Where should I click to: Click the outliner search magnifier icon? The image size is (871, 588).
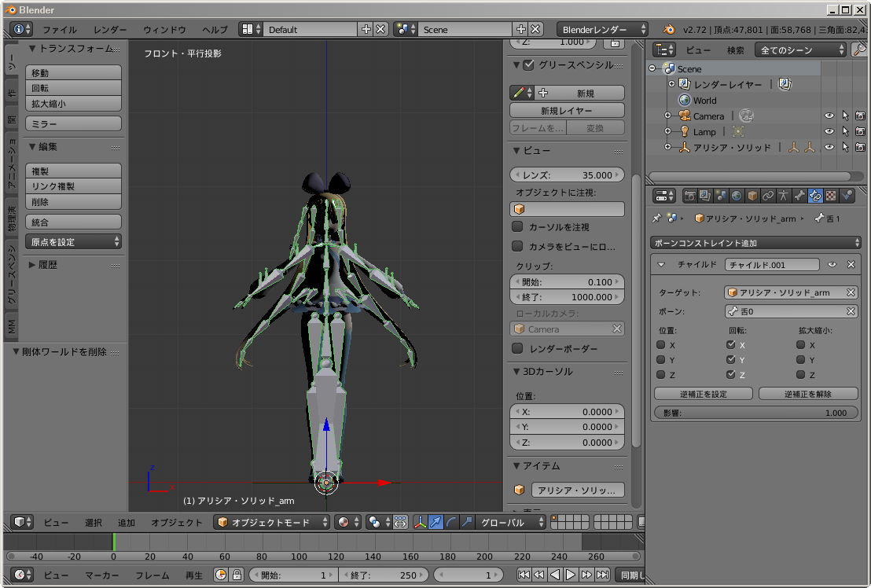click(859, 50)
